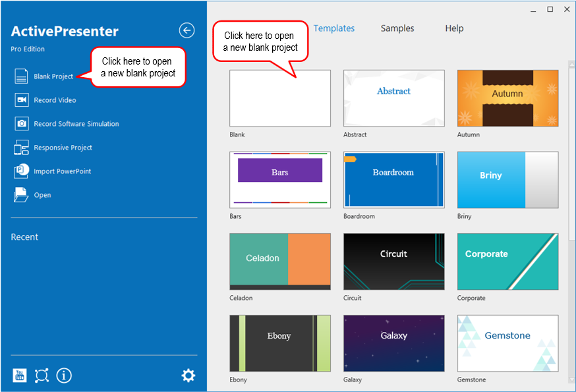This screenshot has width=576, height=392.
Task: Click the Recent section heading
Action: pos(24,237)
